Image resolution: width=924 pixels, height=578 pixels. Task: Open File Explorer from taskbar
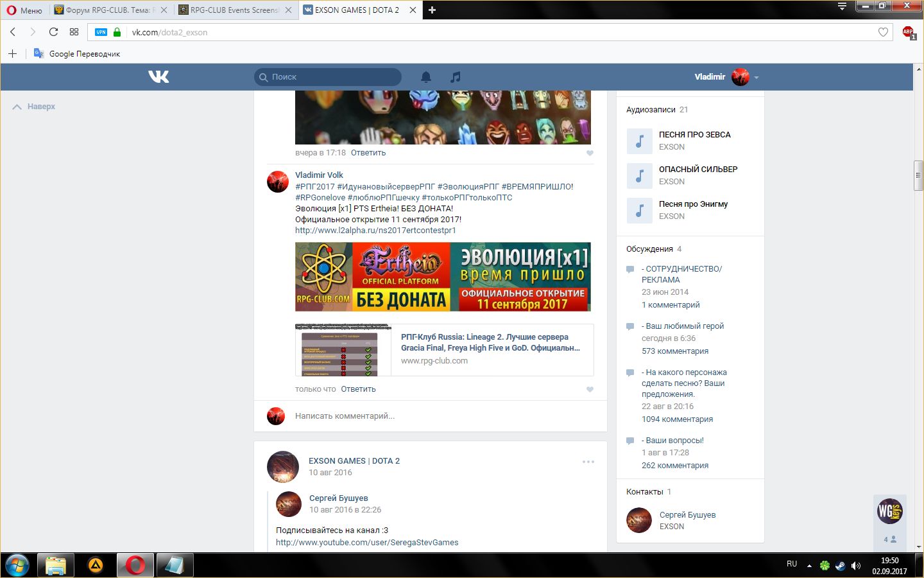[56, 566]
